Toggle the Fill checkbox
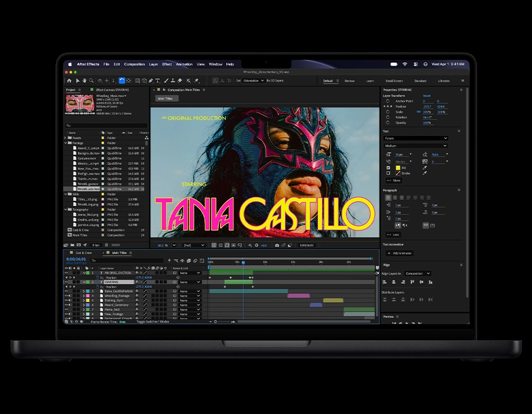Screen dimensions: 532x414 pyautogui.click(x=388, y=167)
